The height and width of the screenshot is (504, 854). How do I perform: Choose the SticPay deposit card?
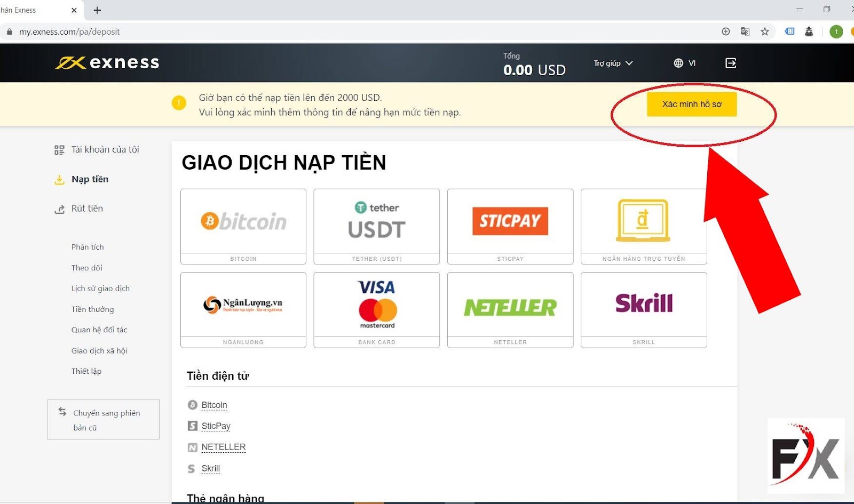[x=510, y=227]
